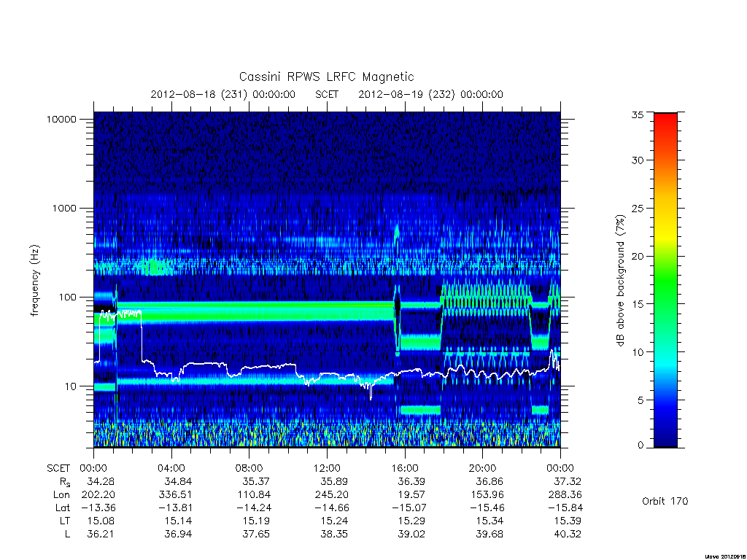Click the plot title "Cassini RPWS LRFC Magnetic"

point(326,77)
